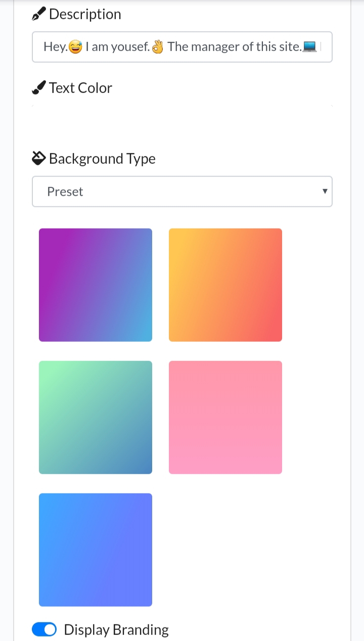The height and width of the screenshot is (641, 364).
Task: Select the purple-to-blue gradient preset
Action: point(96,285)
